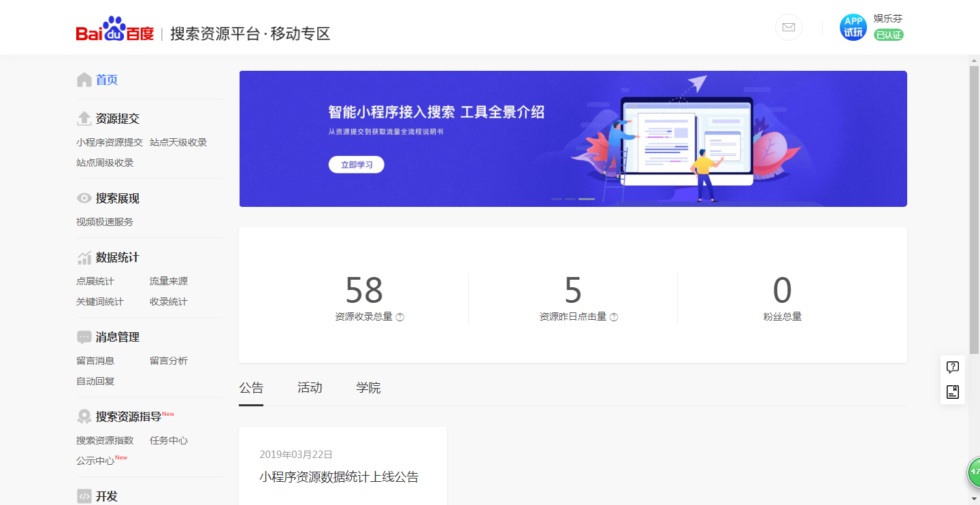
Task: Open 站点天级收录 link
Action: (x=178, y=142)
